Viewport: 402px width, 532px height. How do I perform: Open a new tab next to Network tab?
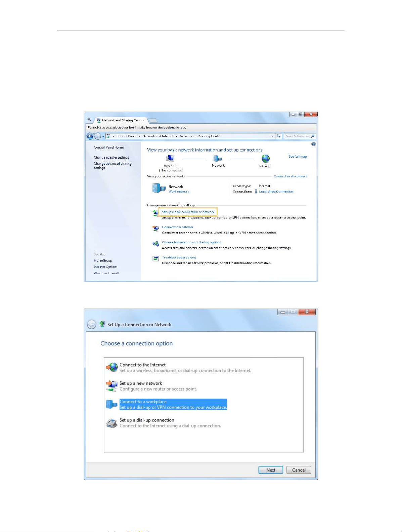[153, 120]
